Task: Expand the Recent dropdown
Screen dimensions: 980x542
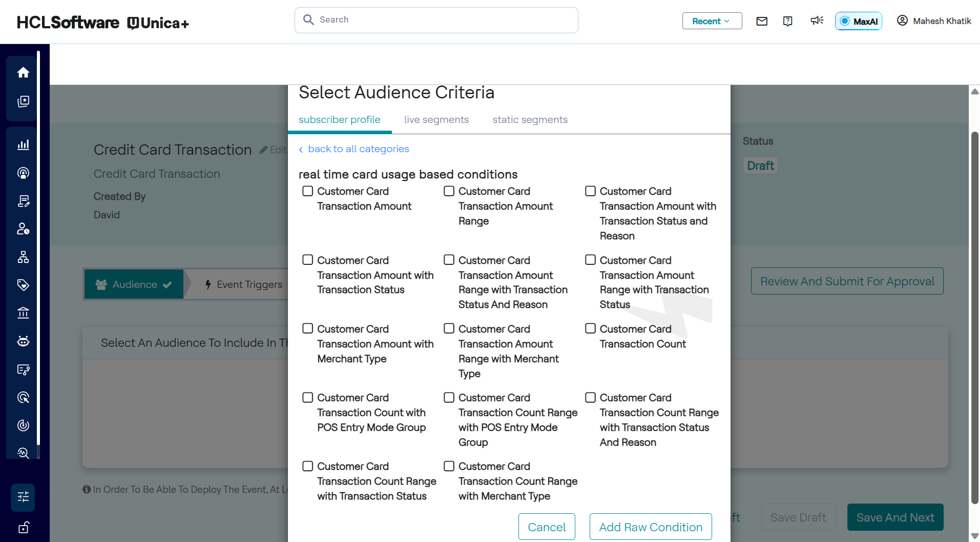Action: (x=712, y=21)
